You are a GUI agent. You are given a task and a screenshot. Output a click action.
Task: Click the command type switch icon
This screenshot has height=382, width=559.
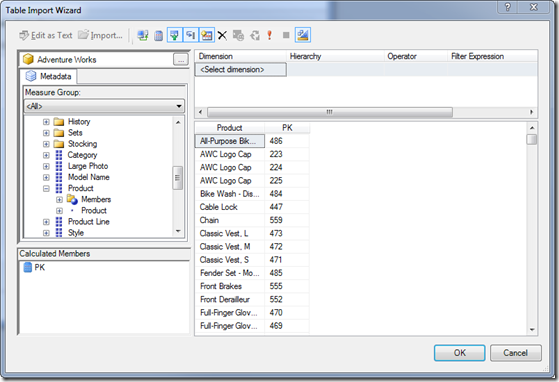click(x=143, y=35)
